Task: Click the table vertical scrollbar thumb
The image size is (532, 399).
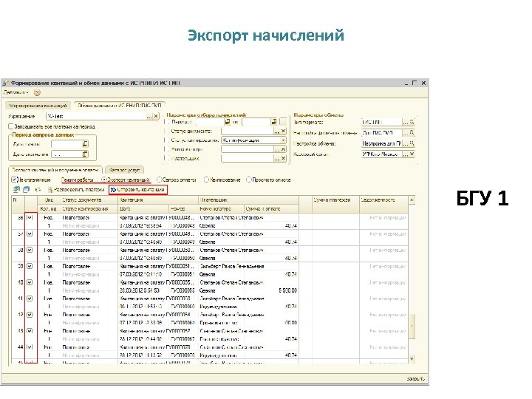Action: (x=412, y=327)
